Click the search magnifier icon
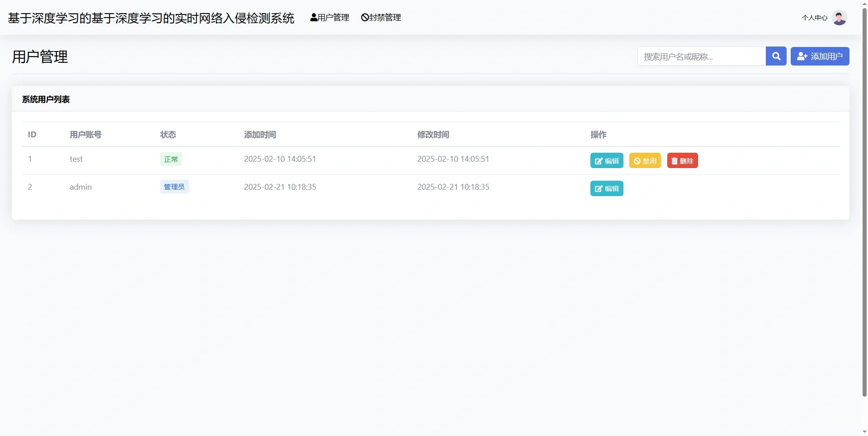Screen dimensions: 868x436 pos(776,56)
